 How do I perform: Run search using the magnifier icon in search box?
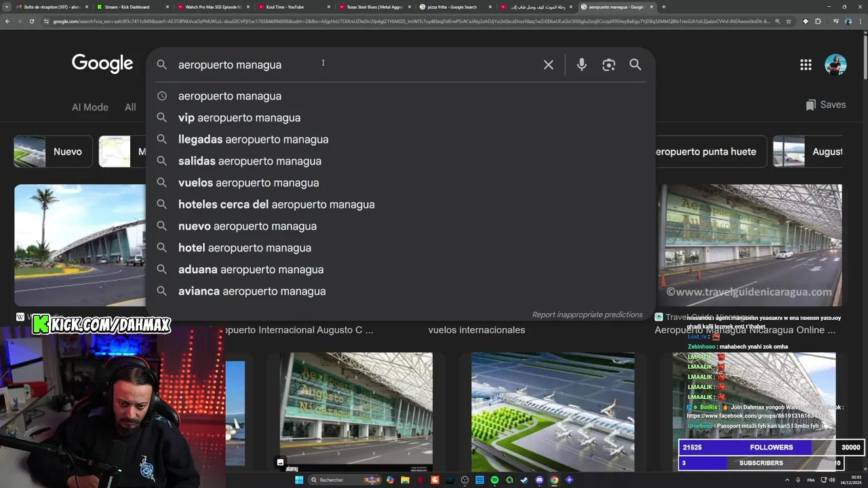[x=635, y=64]
